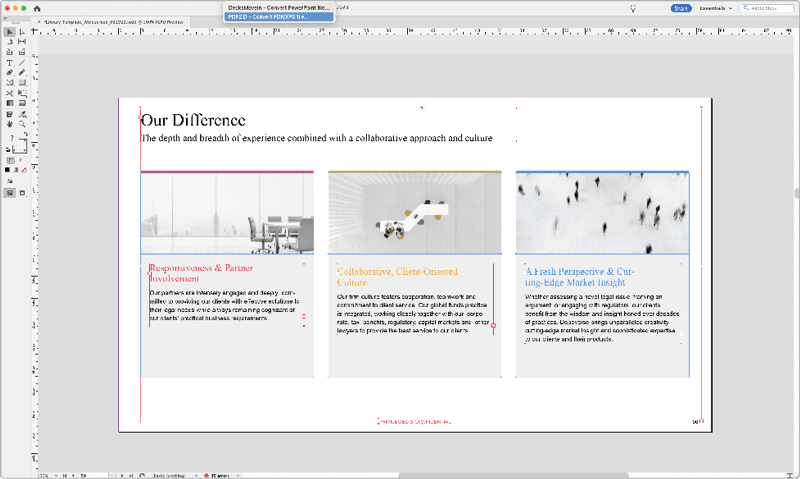Select the blurred walking people image
800x479 pixels.
click(603, 213)
